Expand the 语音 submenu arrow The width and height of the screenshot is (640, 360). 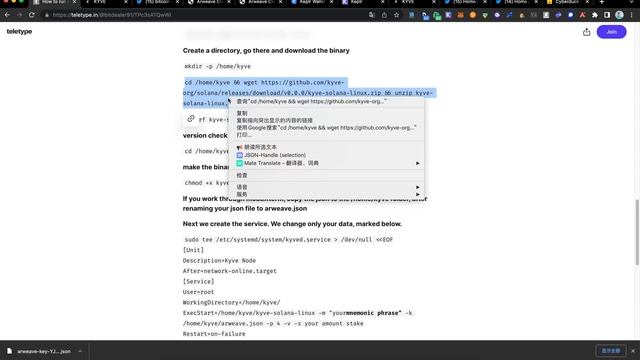tap(418, 187)
